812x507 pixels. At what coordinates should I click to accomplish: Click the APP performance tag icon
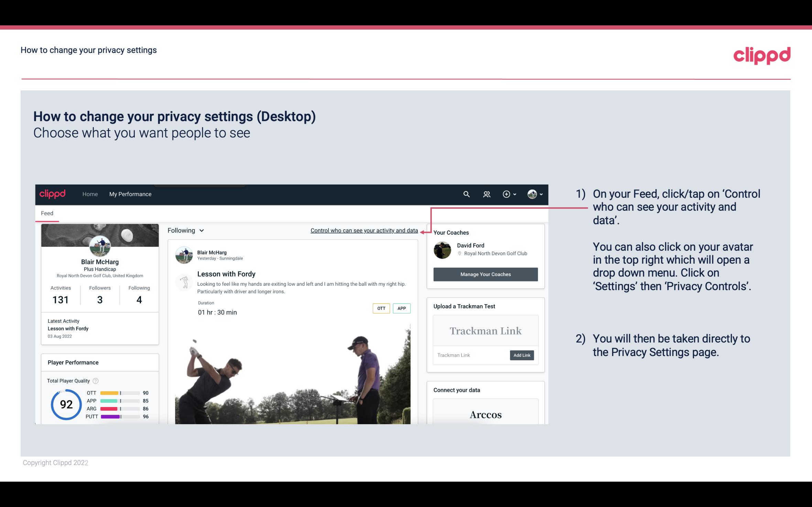402,308
